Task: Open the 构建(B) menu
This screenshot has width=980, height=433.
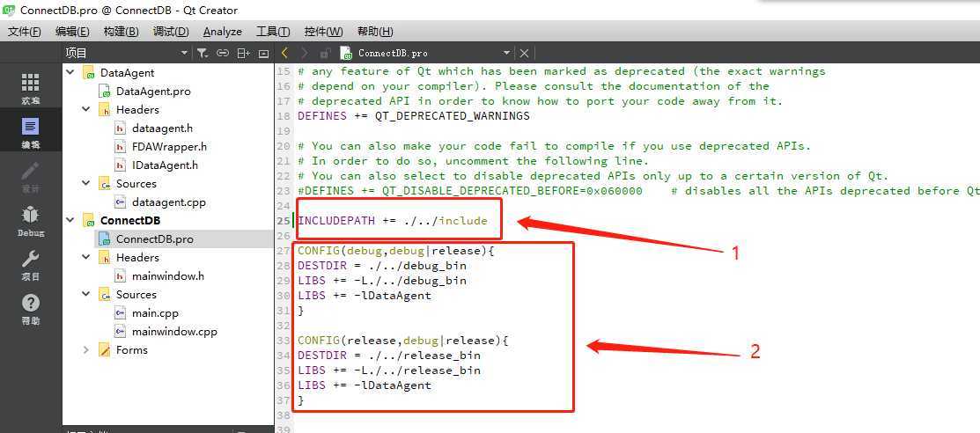Action: (122, 31)
